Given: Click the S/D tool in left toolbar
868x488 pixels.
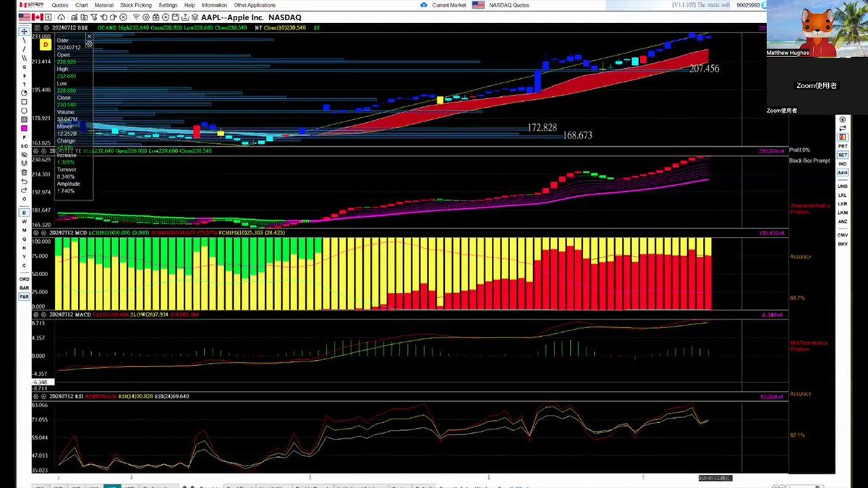Looking at the screenshot, I should (x=24, y=145).
